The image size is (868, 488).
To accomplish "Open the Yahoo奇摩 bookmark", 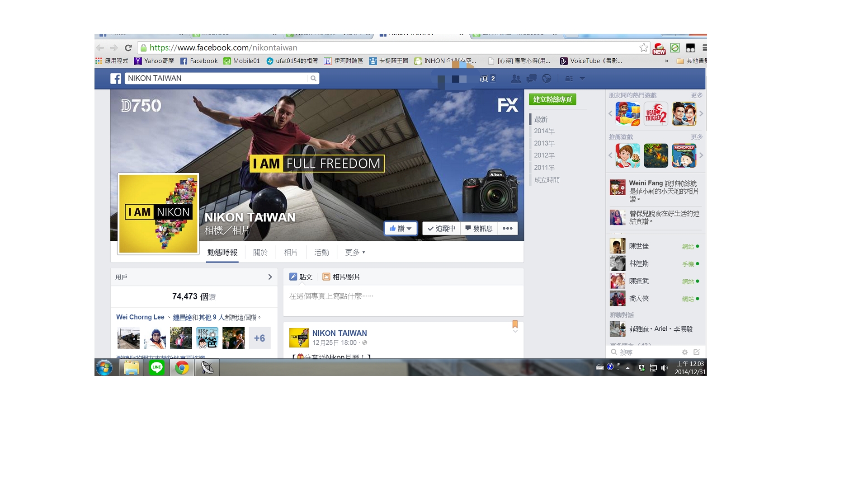I will click(x=154, y=61).
